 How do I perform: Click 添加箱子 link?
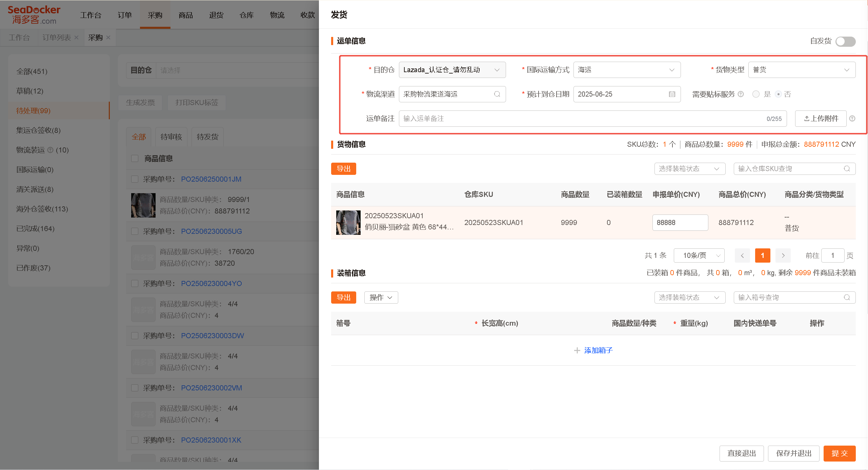point(598,350)
